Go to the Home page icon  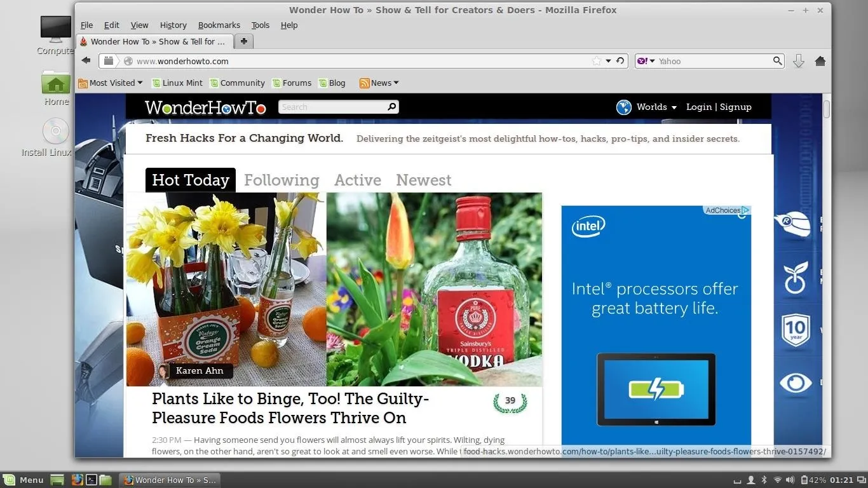(x=820, y=61)
